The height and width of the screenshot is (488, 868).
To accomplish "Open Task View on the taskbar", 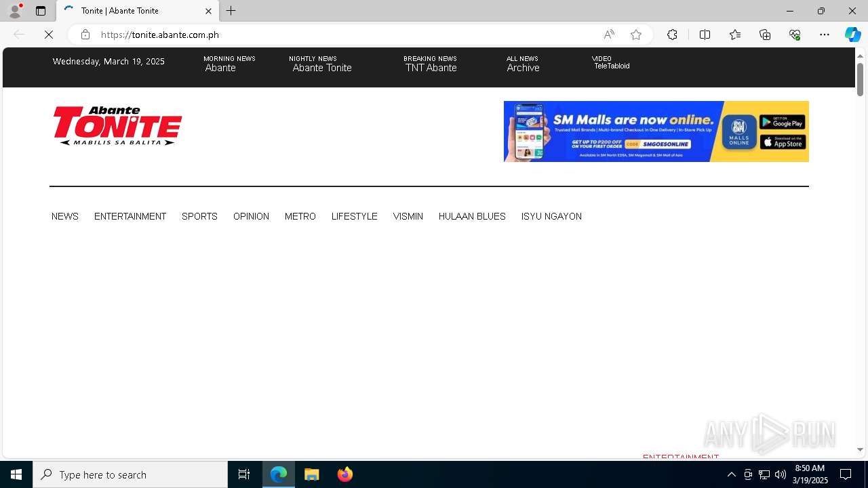I will point(244,474).
